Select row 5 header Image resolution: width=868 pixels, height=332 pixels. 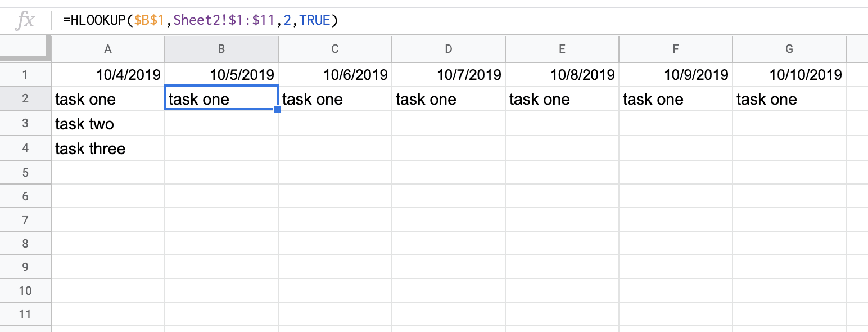(x=25, y=172)
